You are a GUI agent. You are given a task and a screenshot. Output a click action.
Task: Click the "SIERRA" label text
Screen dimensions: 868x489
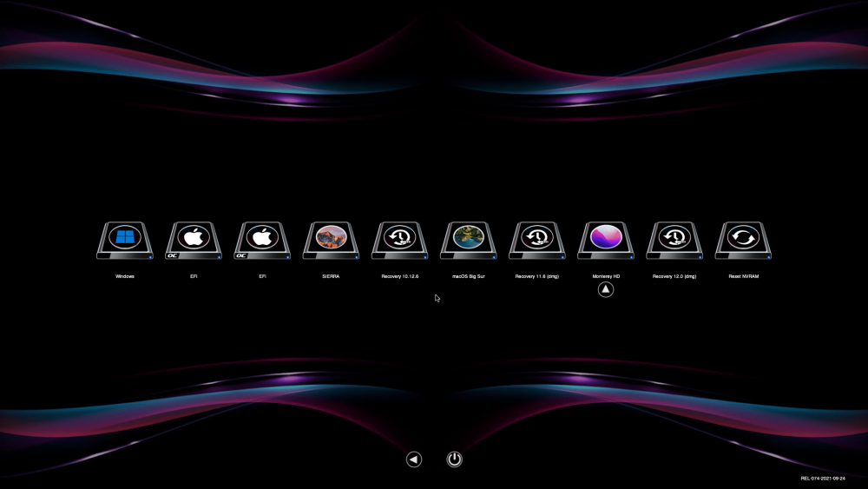point(331,276)
